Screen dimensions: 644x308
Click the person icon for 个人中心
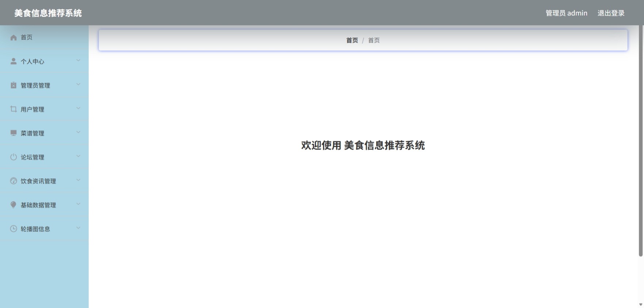(x=14, y=61)
